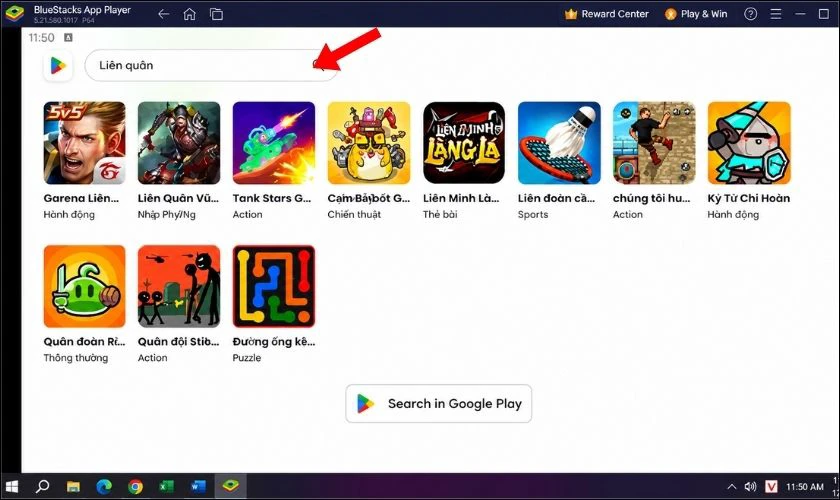This screenshot has width=840, height=500.
Task: Open Liên Quân Vũ... game icon
Action: [179, 143]
